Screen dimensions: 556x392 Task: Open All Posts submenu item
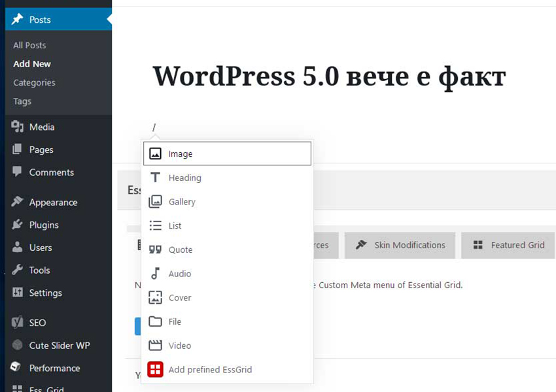(30, 45)
